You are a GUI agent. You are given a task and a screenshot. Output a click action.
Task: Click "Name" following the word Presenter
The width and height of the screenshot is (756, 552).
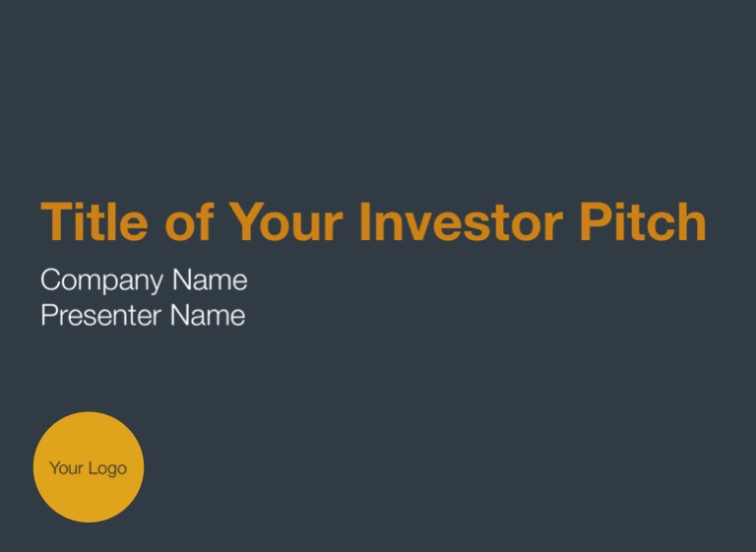pyautogui.click(x=208, y=315)
